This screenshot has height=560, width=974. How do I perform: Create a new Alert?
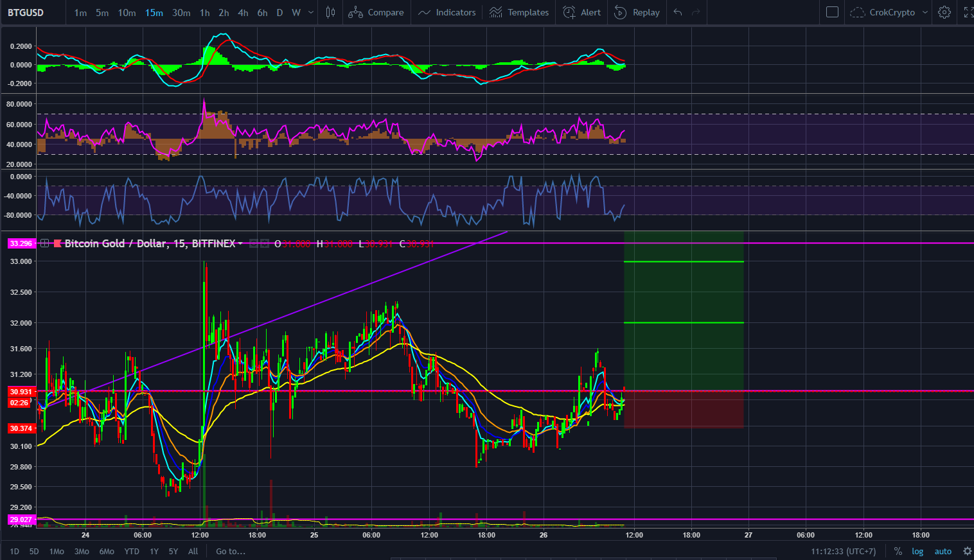582,12
